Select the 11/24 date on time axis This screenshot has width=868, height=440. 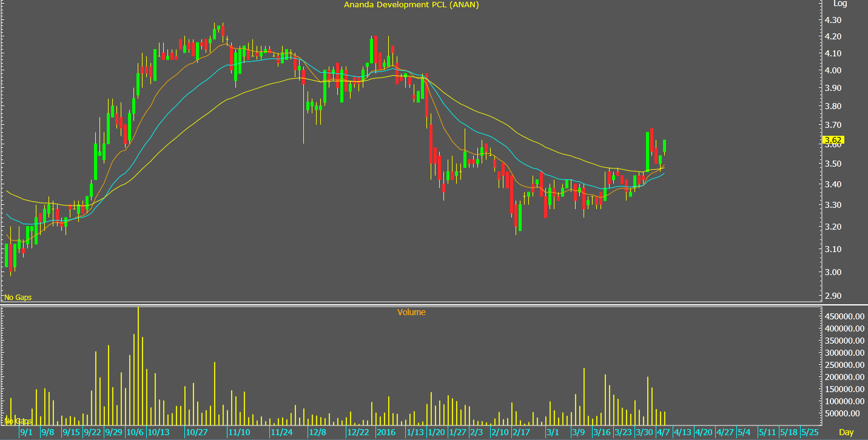click(x=281, y=433)
